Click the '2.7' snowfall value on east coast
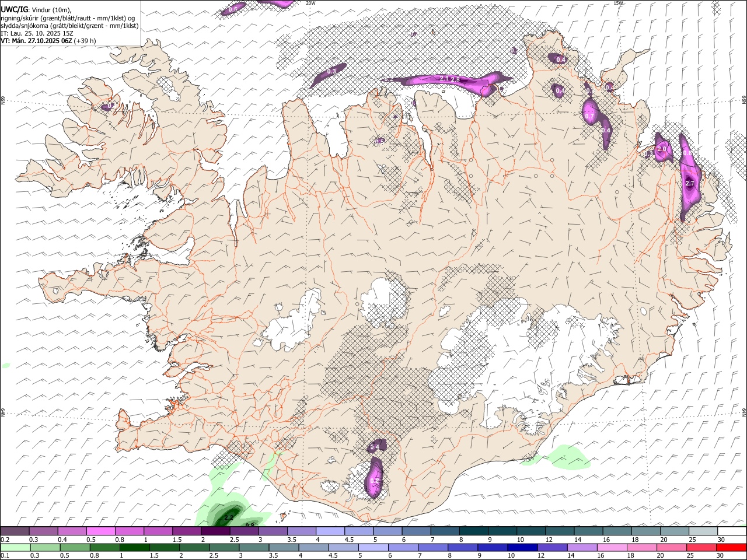Image resolution: width=747 pixels, height=560 pixels. coord(690,184)
